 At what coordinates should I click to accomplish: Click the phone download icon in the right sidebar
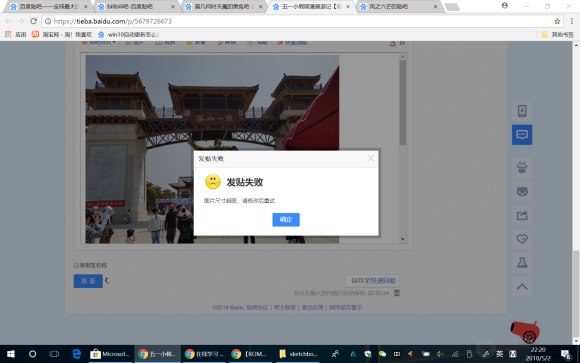tap(522, 111)
